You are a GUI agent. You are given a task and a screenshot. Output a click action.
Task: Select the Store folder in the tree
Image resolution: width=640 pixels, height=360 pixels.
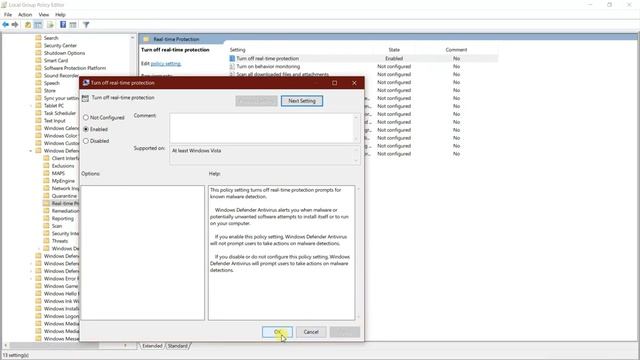coord(50,91)
